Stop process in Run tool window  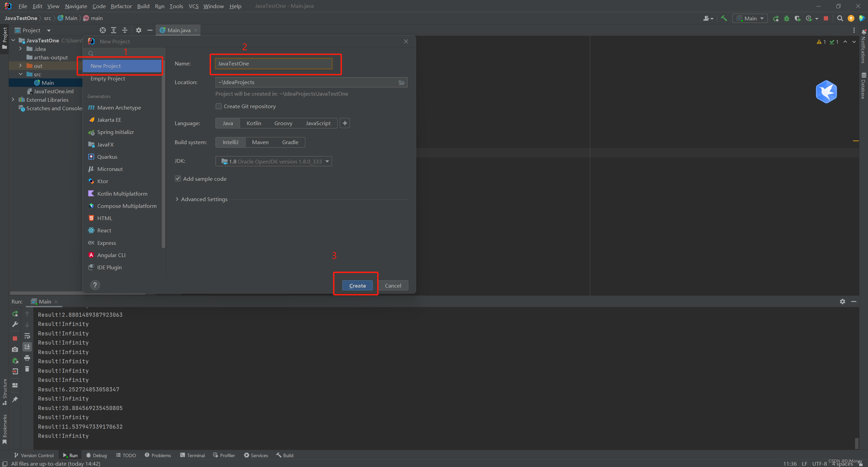click(15, 338)
